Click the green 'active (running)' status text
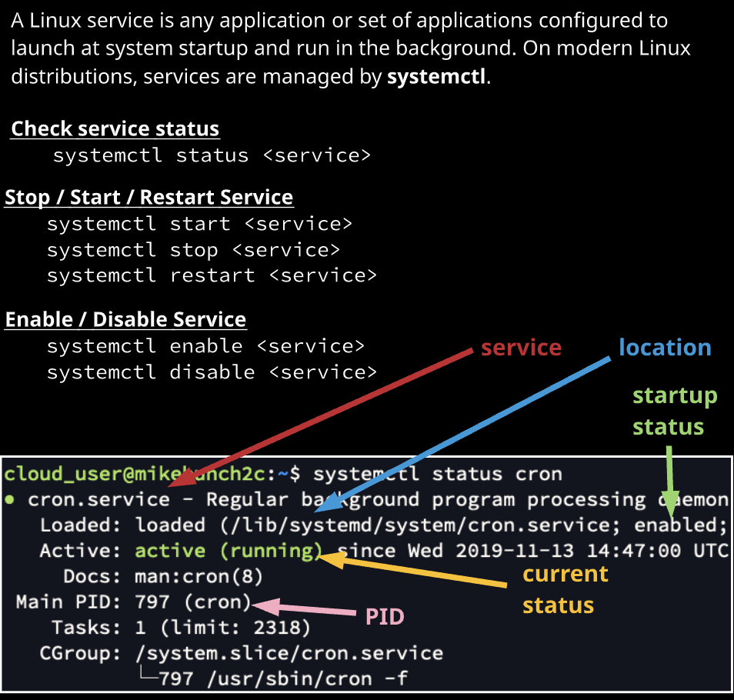Viewport: 734px width, 700px height. click(x=229, y=551)
